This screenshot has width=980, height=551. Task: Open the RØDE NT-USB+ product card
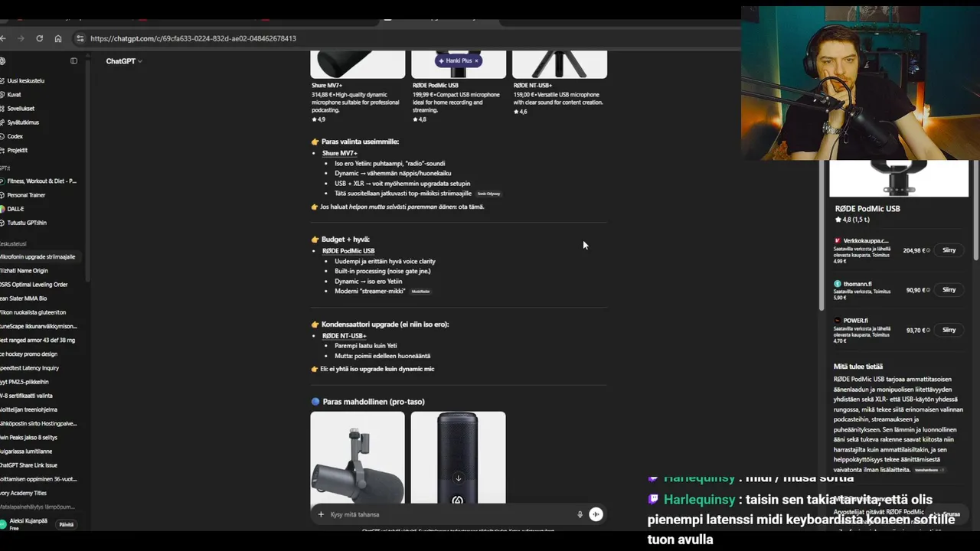[560, 83]
